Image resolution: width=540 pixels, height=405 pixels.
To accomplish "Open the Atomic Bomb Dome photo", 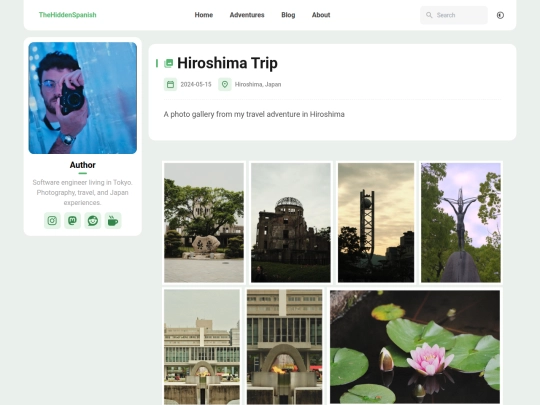I will pyautogui.click(x=291, y=222).
